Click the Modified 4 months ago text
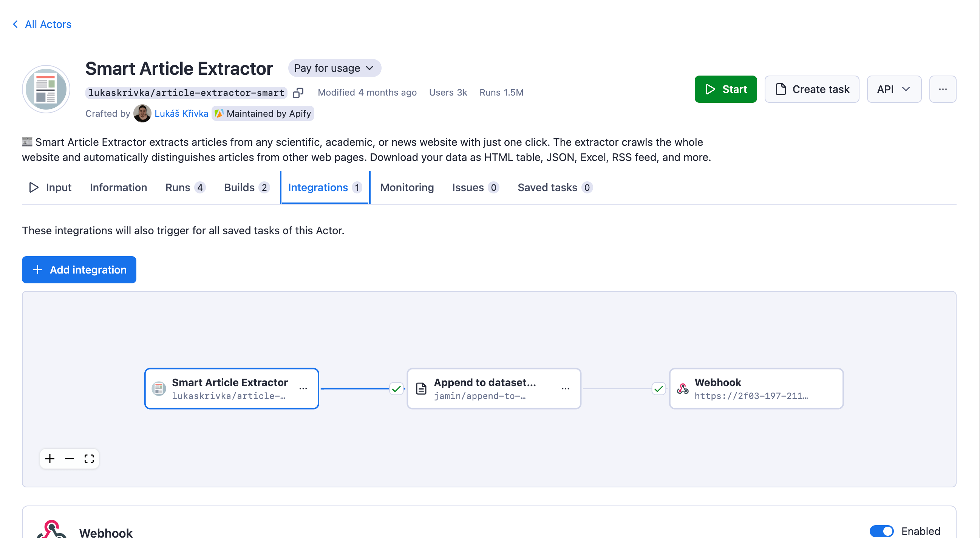Viewport: 980px width, 538px height. point(367,93)
